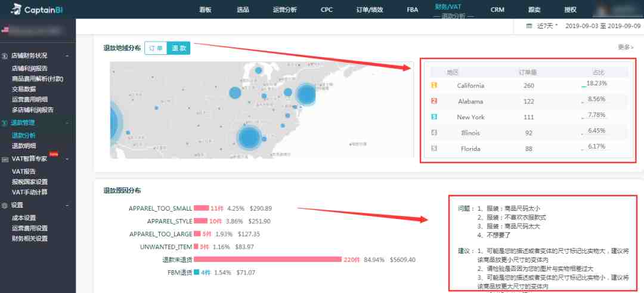Collapse the VAT智算专家 sidebar section
This screenshot has width=644, height=293.
click(x=67, y=159)
